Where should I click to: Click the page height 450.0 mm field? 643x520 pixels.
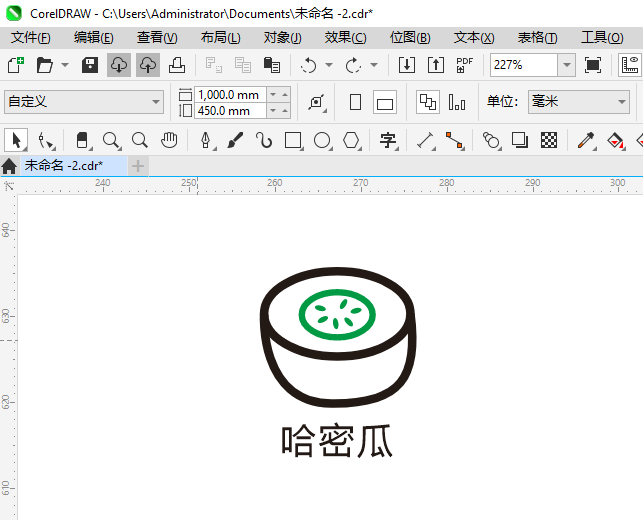click(230, 111)
